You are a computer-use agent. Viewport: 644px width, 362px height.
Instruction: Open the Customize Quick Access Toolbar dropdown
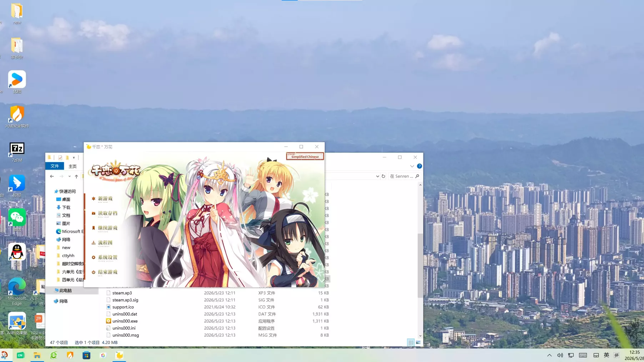[x=74, y=157]
